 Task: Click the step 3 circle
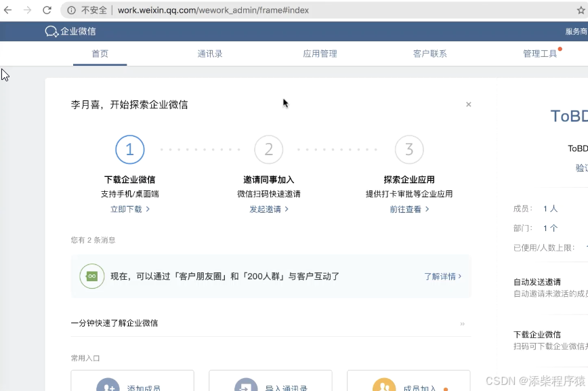click(x=409, y=149)
